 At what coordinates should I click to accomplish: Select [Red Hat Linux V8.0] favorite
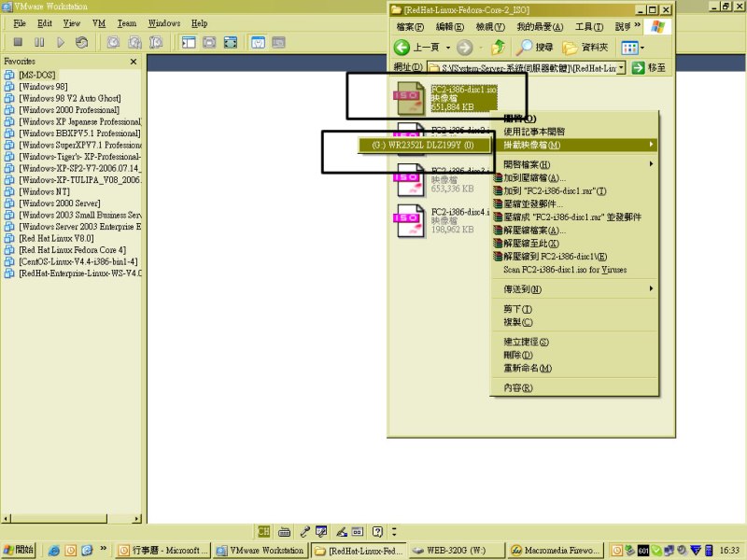(56, 238)
